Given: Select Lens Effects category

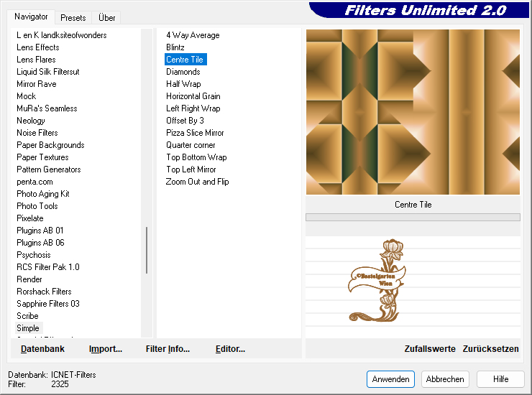Looking at the screenshot, I should (38, 47).
